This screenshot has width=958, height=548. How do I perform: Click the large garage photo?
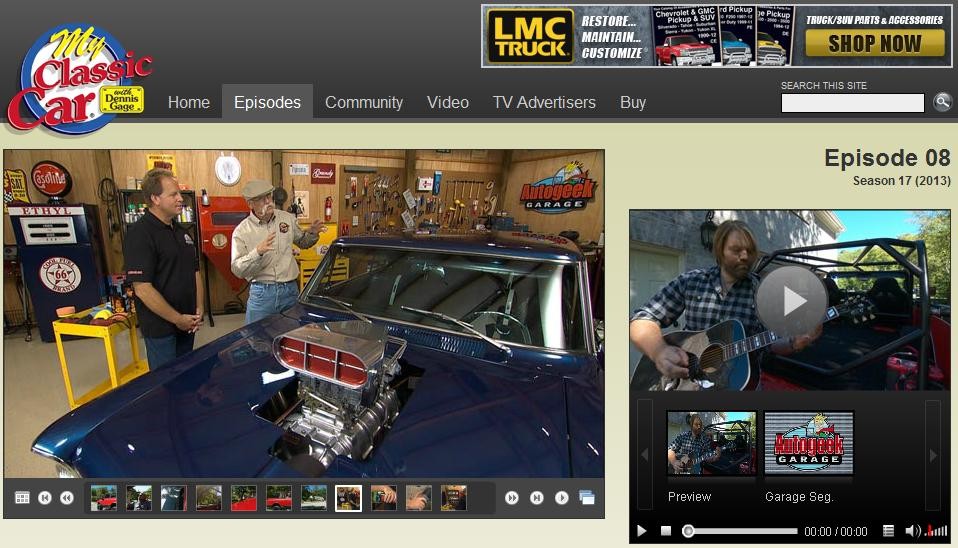304,313
